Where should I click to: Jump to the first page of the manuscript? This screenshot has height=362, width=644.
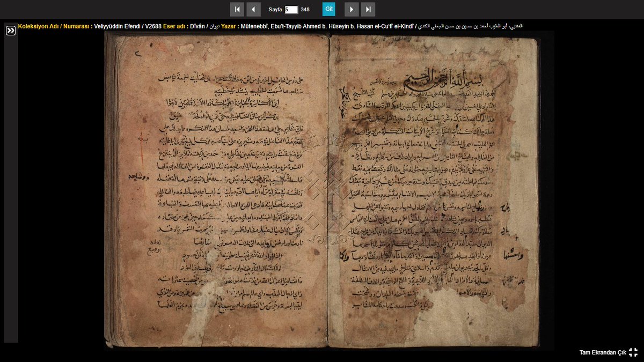pos(238,9)
